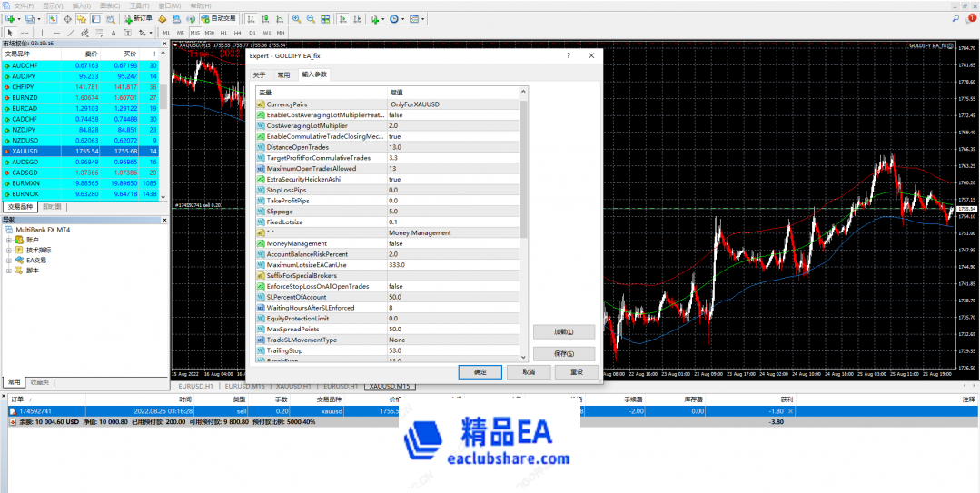Click the 取消 cancel button
This screenshot has height=493, width=980.
coord(528,371)
